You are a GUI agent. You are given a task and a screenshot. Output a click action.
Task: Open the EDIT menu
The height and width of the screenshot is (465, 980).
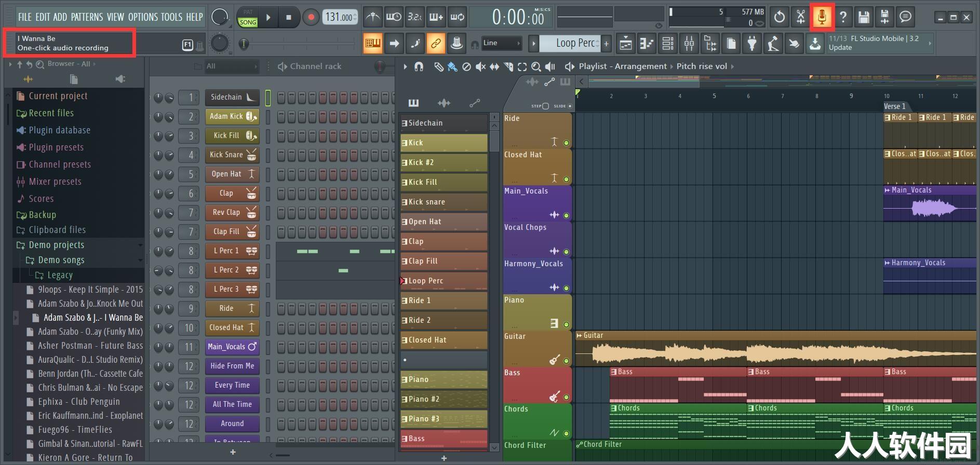click(43, 17)
